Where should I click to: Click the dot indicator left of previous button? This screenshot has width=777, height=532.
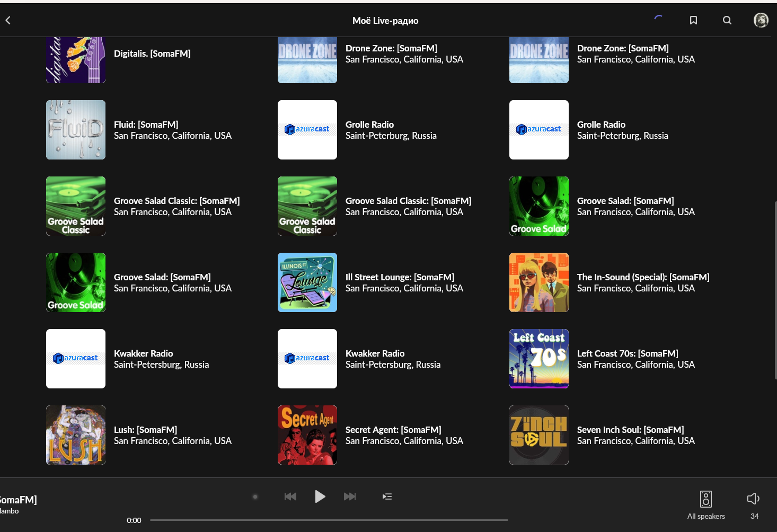255,496
